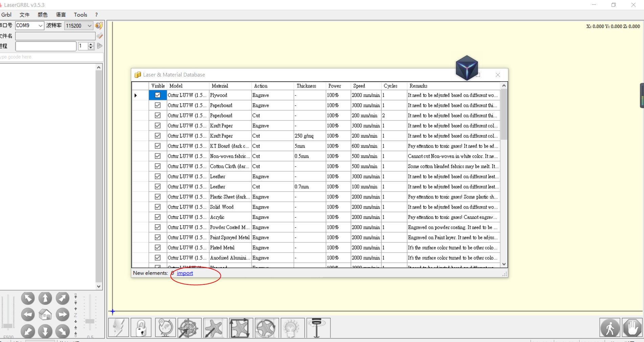This screenshot has width=644, height=342.
Task: Select the Solid Wood material cell
Action: coord(230,207)
